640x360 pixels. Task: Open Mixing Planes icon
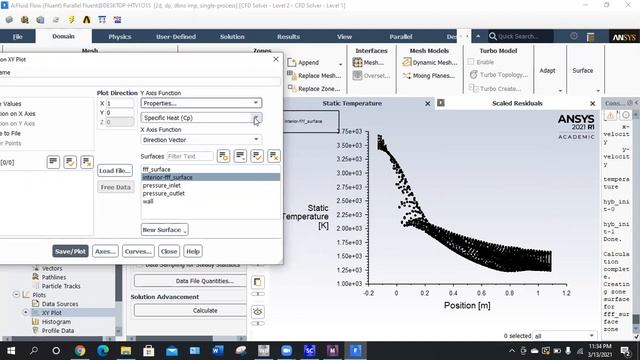pos(407,76)
